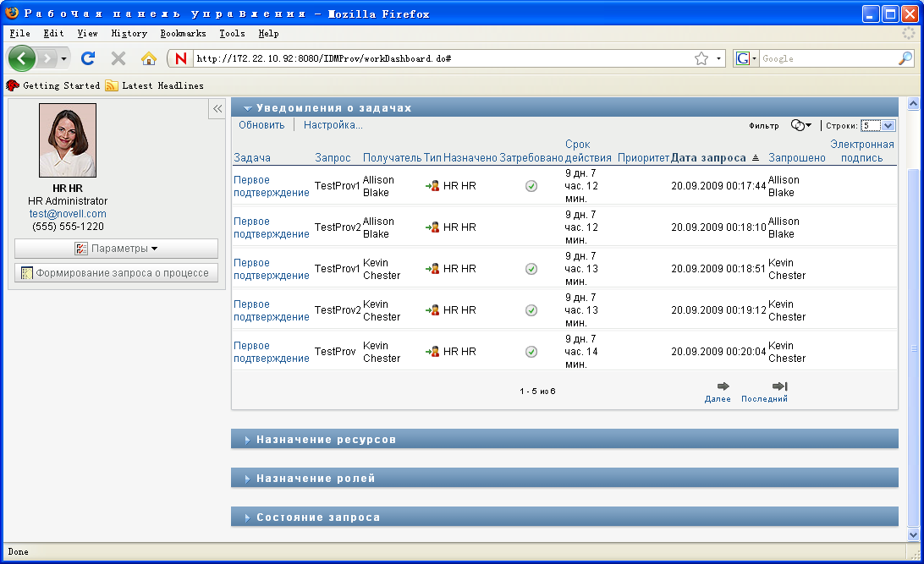Open Первое подтверждение task dated 00:18:10
This screenshot has width=924, height=564.
pyautogui.click(x=271, y=227)
